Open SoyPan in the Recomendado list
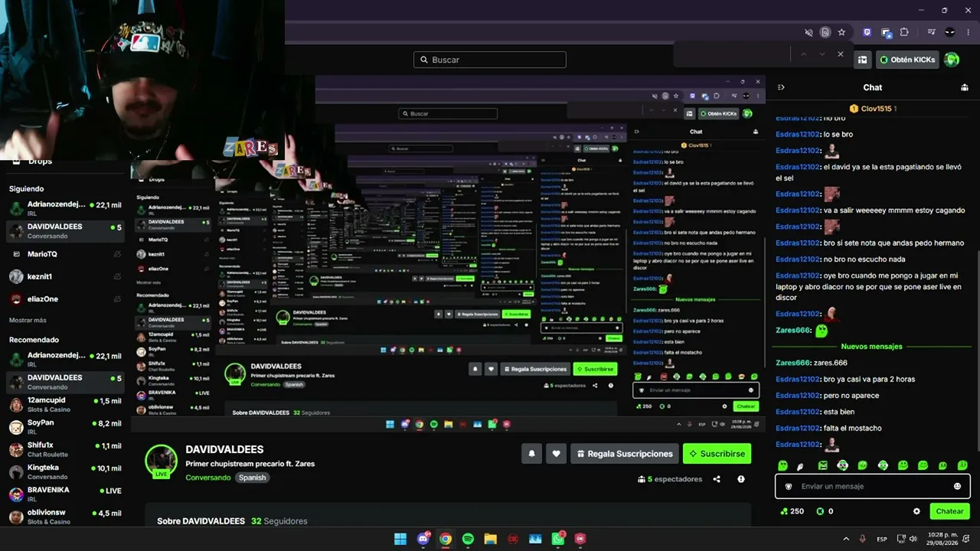 point(64,427)
